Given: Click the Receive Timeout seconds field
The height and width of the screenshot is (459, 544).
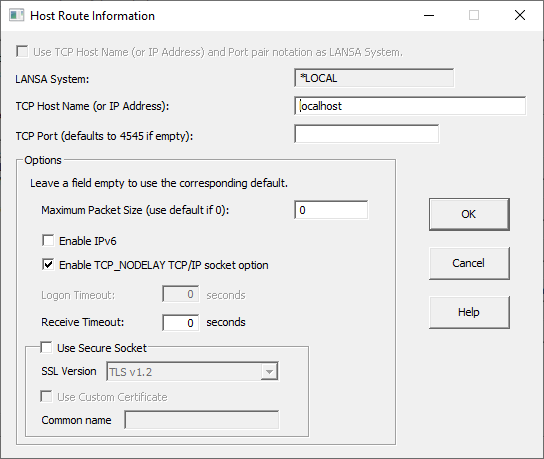Looking at the screenshot, I should 181,323.
